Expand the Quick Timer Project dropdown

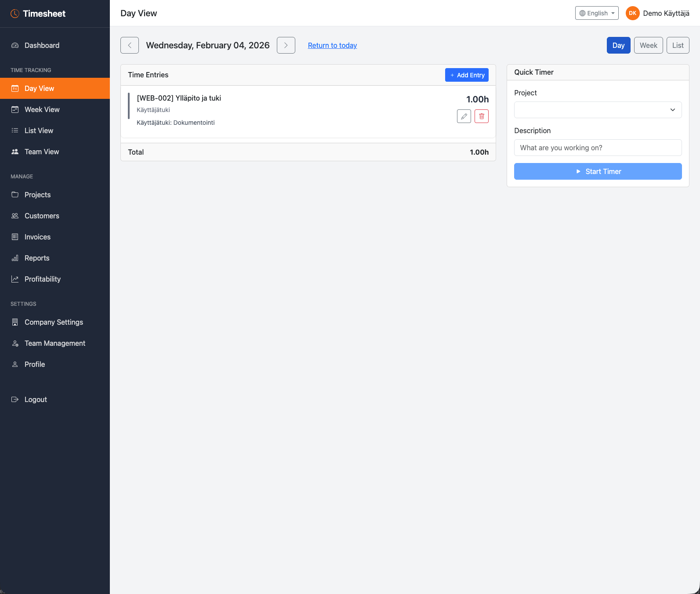[x=598, y=110]
